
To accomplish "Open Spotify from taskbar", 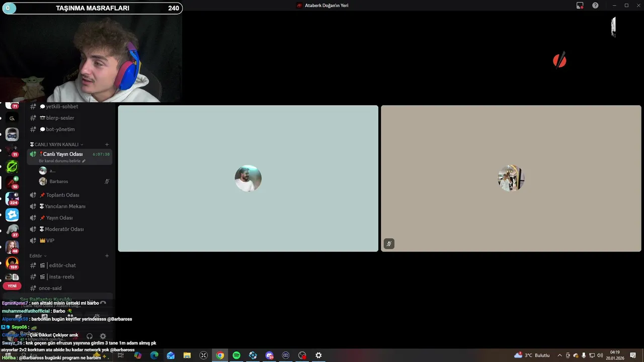I will click(236, 355).
